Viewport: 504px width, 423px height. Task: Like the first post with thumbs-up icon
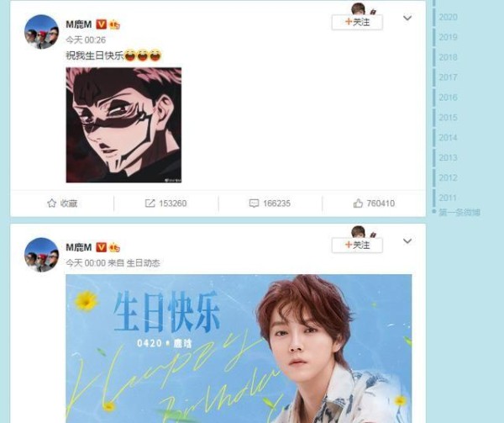point(358,204)
